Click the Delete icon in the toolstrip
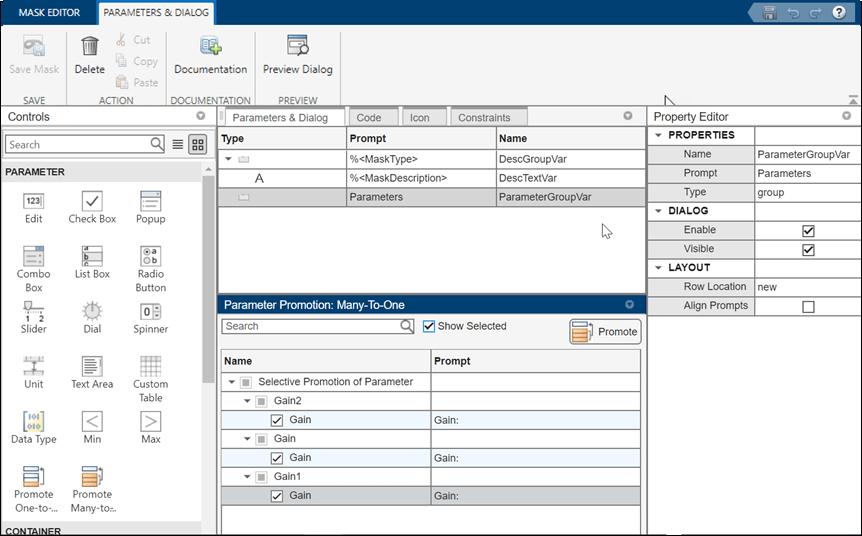The image size is (862, 536). point(90,47)
